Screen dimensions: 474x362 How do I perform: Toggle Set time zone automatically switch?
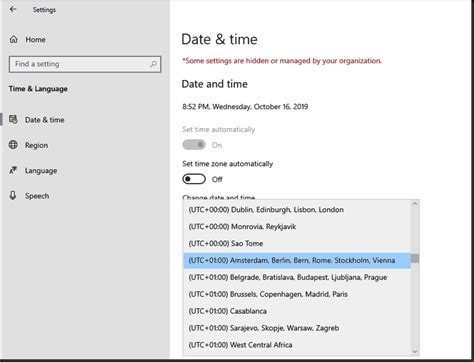pyautogui.click(x=194, y=179)
